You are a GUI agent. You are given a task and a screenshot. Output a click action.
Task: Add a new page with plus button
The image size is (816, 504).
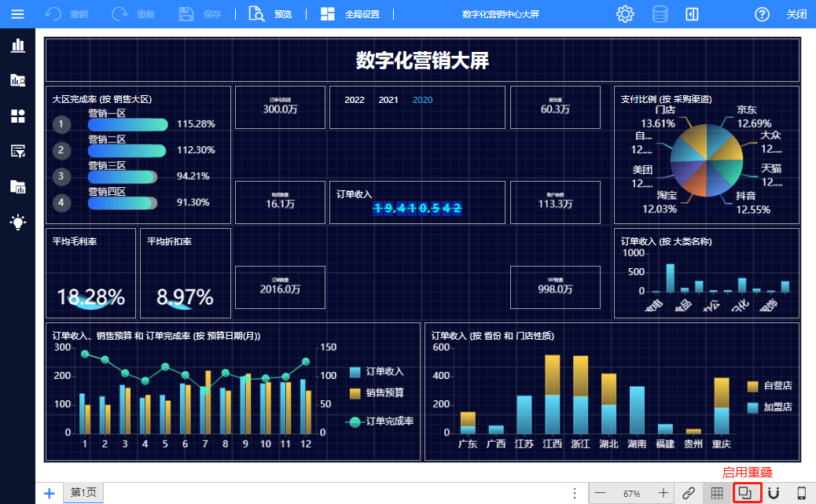[49, 493]
